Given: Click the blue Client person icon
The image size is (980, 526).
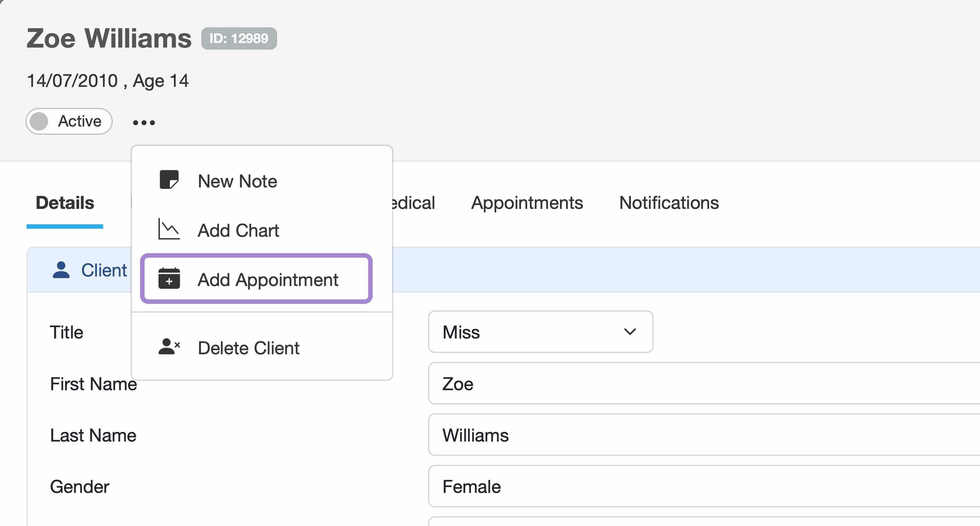Looking at the screenshot, I should click(x=61, y=270).
